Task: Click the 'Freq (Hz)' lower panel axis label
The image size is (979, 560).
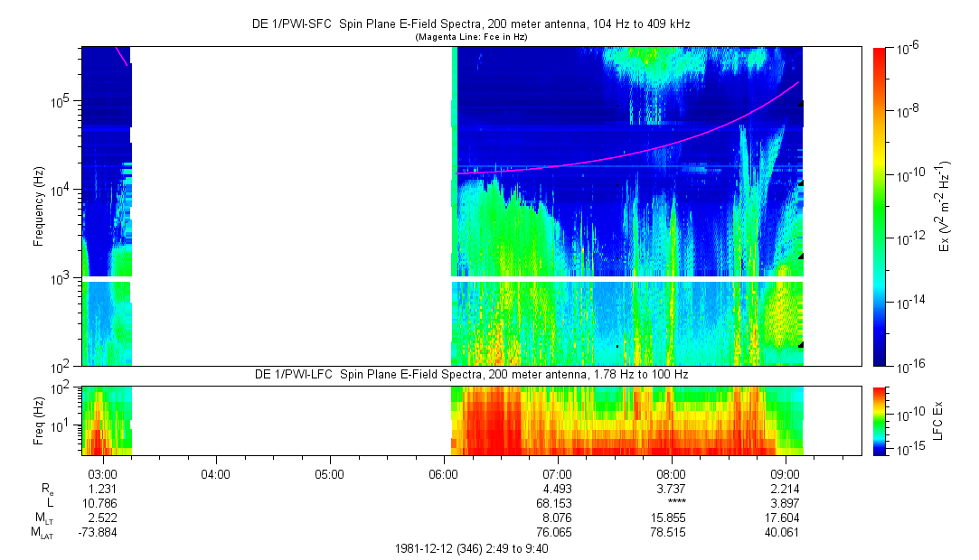Action: (x=39, y=419)
